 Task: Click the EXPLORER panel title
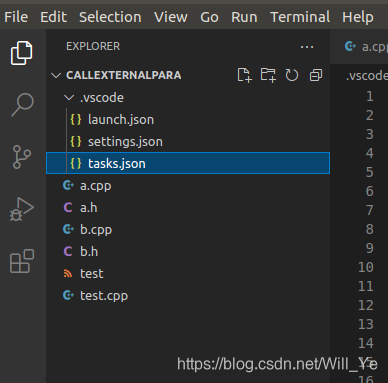tap(93, 46)
